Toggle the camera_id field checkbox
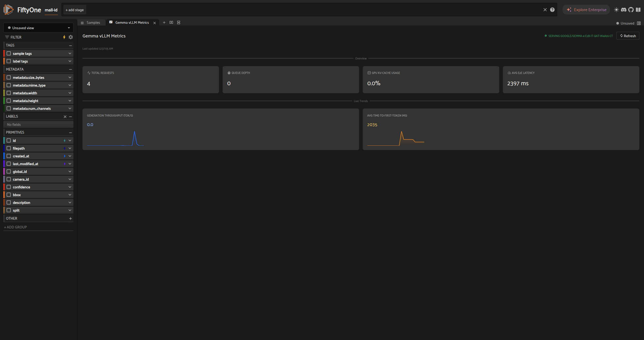The height and width of the screenshot is (340, 644). pos(9,179)
